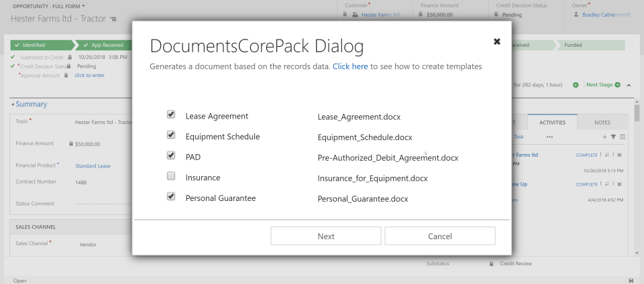Viewport: 644px width, 284px height.
Task: Expand the 4/4/2018 activity details chevron
Action: 620,184
